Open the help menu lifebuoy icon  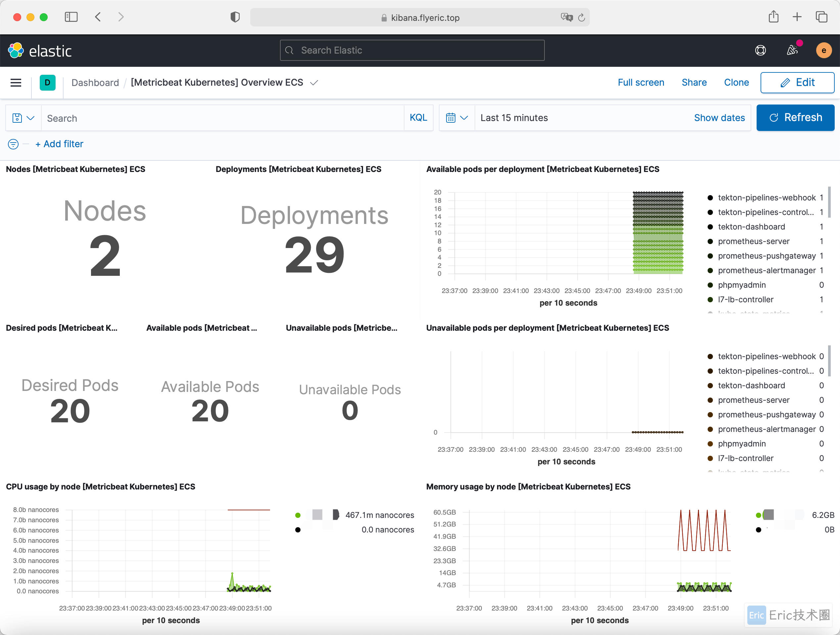pyautogui.click(x=760, y=50)
